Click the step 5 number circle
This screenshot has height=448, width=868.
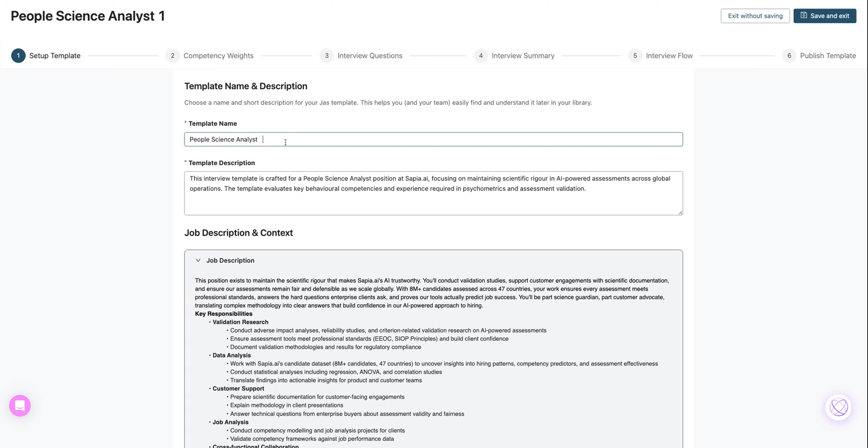pyautogui.click(x=635, y=55)
